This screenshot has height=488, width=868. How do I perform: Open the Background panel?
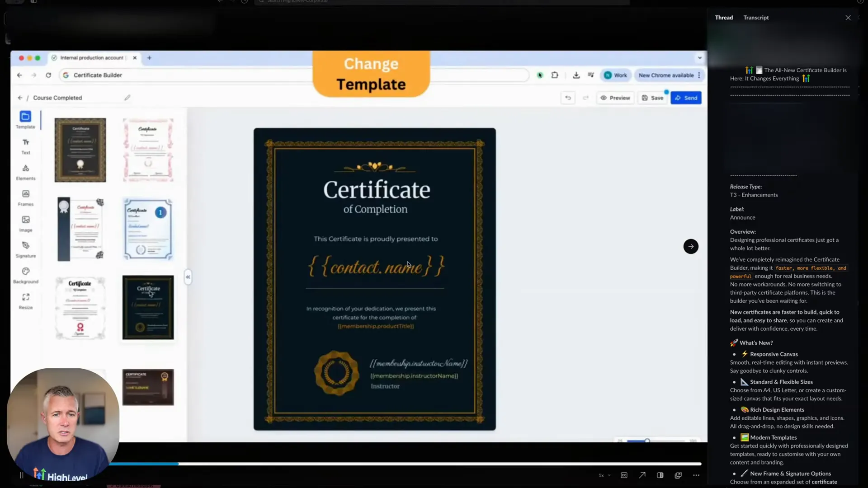point(26,275)
